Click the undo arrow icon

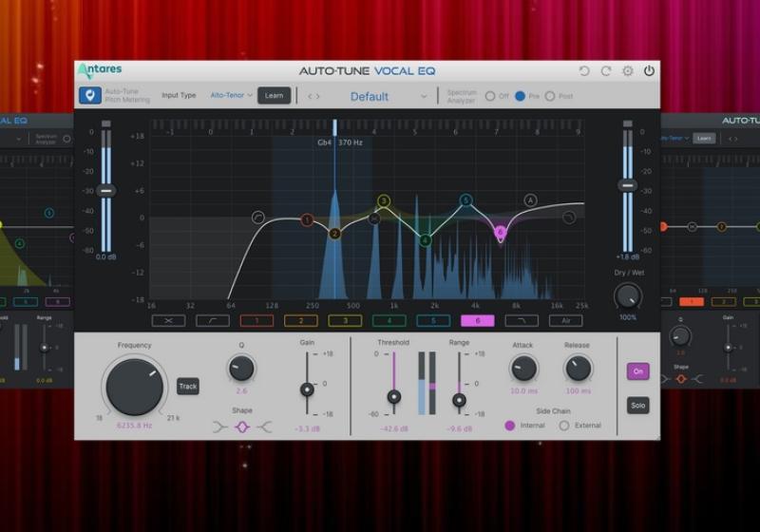coord(585,71)
